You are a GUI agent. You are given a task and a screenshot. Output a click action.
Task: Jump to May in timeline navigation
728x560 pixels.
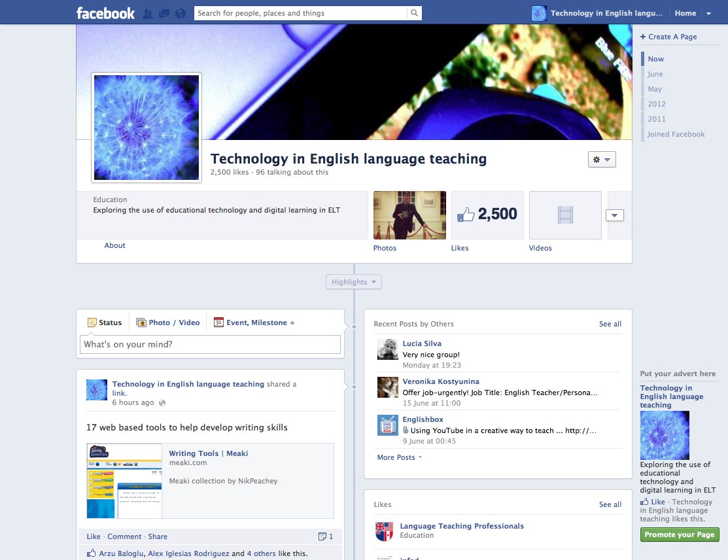pyautogui.click(x=655, y=89)
